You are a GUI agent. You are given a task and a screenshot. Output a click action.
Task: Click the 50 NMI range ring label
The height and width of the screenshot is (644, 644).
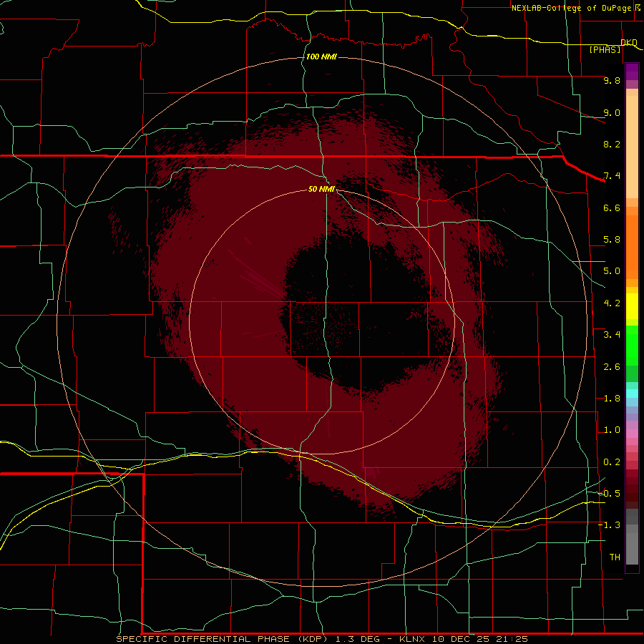[x=321, y=189]
